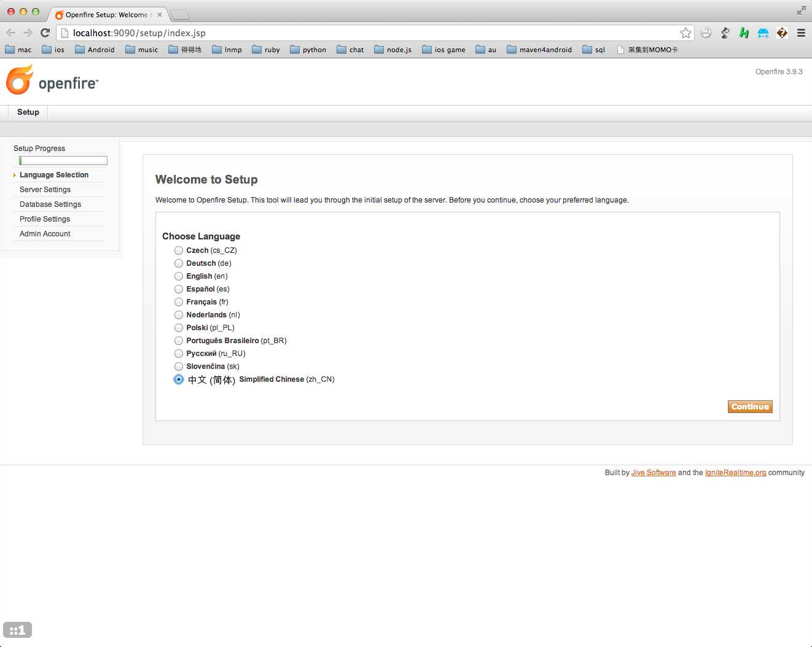The width and height of the screenshot is (812, 647).
Task: Select Русский language radio button
Action: (x=179, y=354)
